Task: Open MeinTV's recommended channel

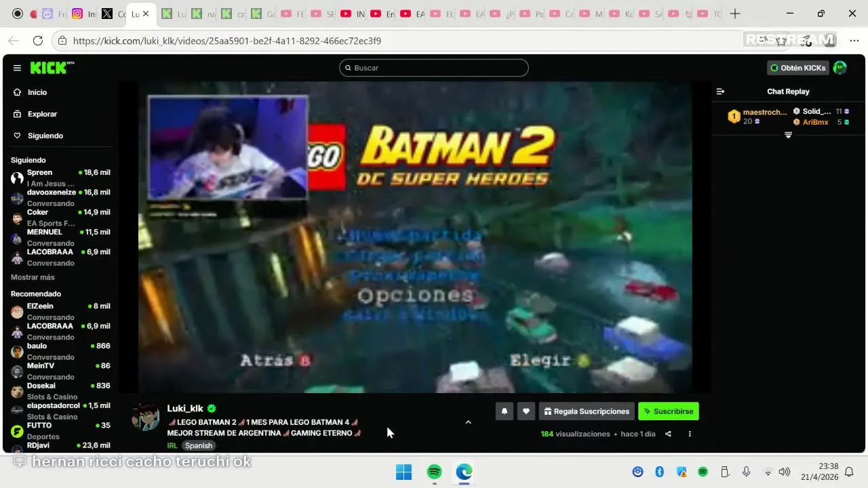Action: 60,371
